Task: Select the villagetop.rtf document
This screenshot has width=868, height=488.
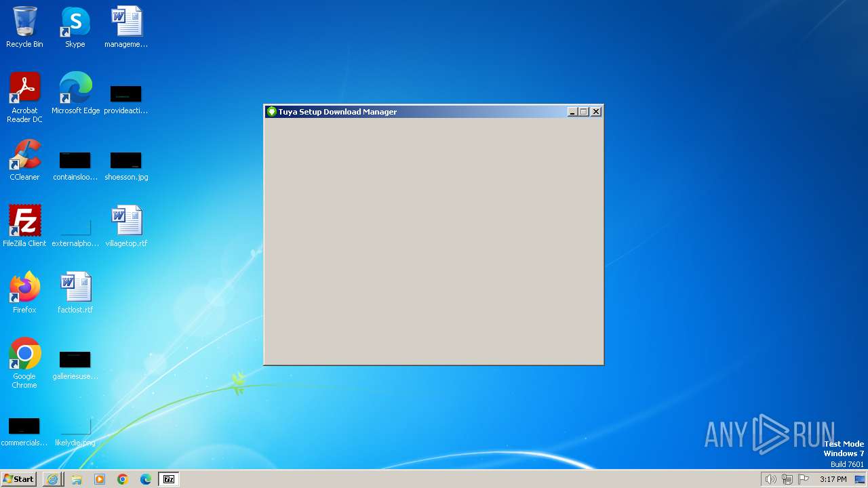Action: pos(126,226)
